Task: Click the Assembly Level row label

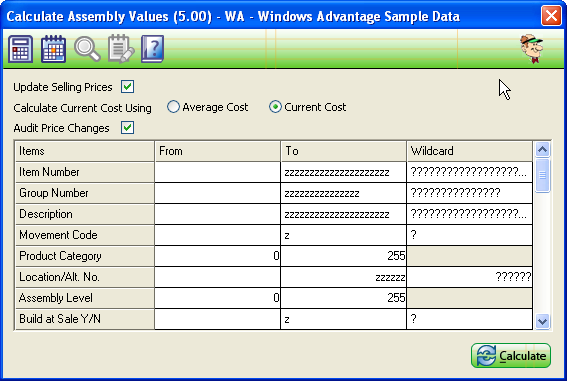Action: coord(85,298)
